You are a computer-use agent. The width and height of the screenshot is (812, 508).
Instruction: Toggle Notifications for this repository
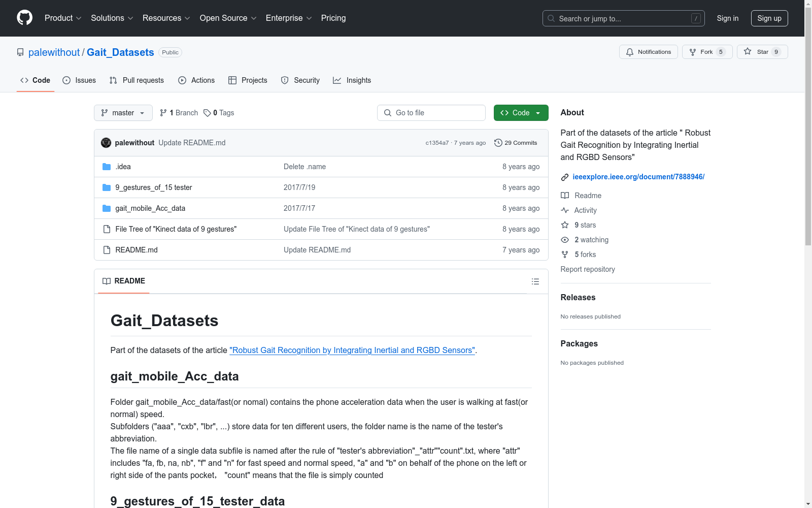click(648, 52)
